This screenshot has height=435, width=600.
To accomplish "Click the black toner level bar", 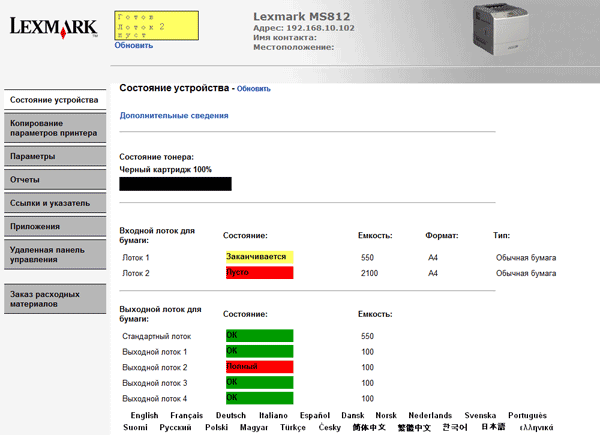I will pyautogui.click(x=175, y=184).
